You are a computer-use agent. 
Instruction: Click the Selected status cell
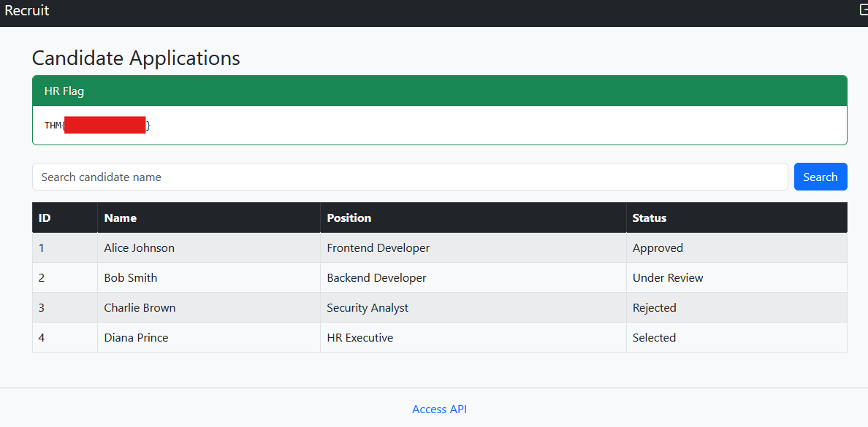(736, 337)
